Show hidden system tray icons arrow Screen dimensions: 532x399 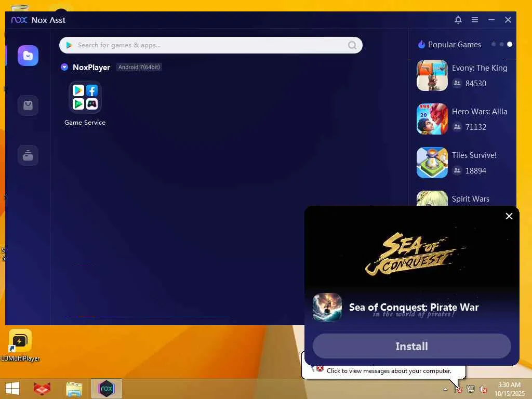[445, 389]
